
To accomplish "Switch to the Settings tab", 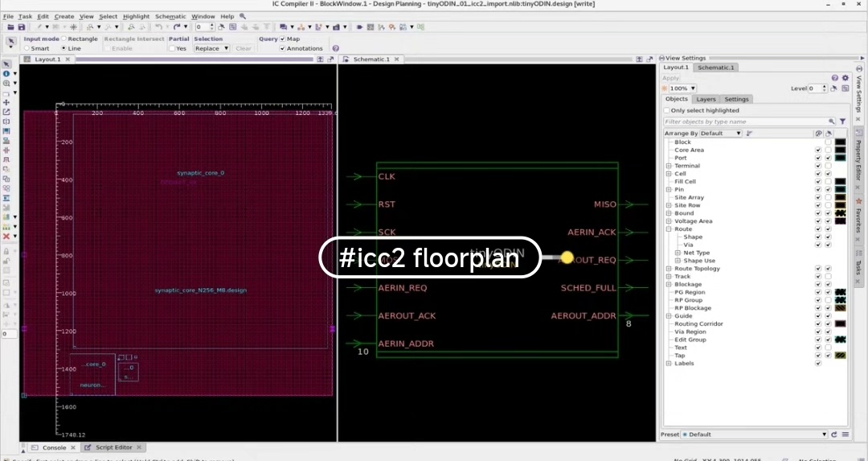I will coord(736,99).
